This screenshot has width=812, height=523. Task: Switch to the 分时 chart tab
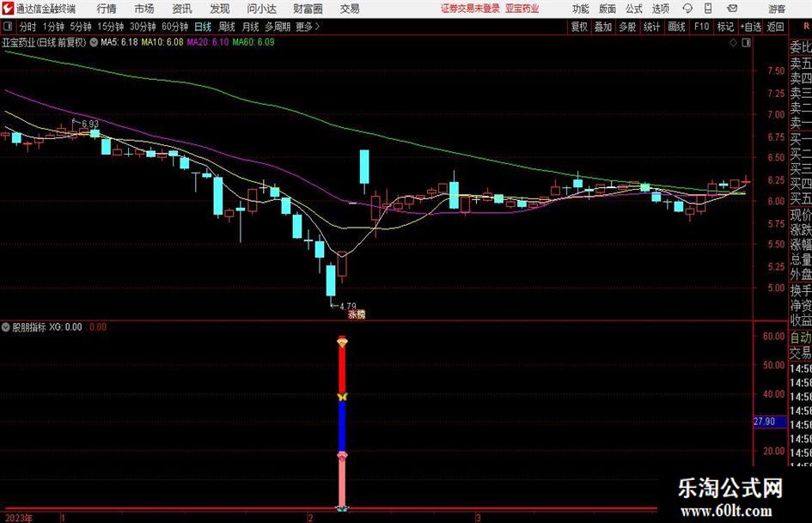[28, 27]
